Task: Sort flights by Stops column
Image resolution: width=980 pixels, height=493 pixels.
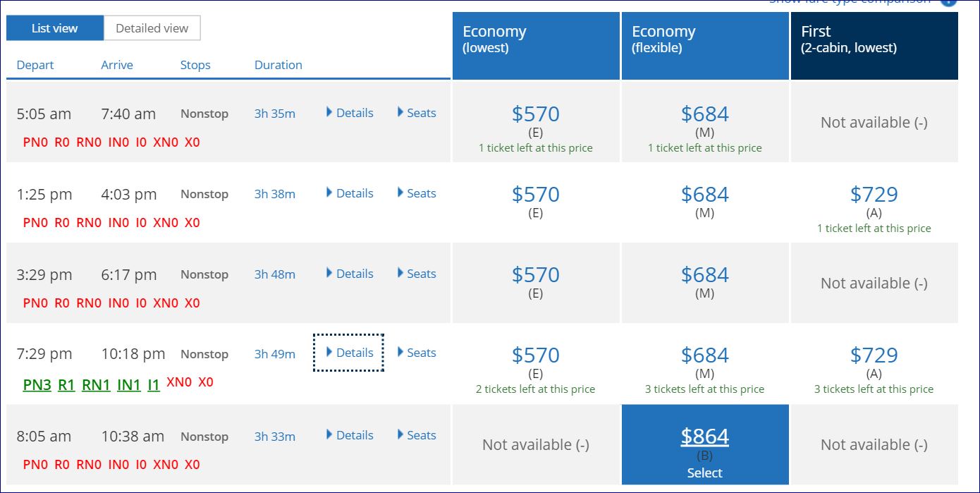Action: [x=195, y=65]
